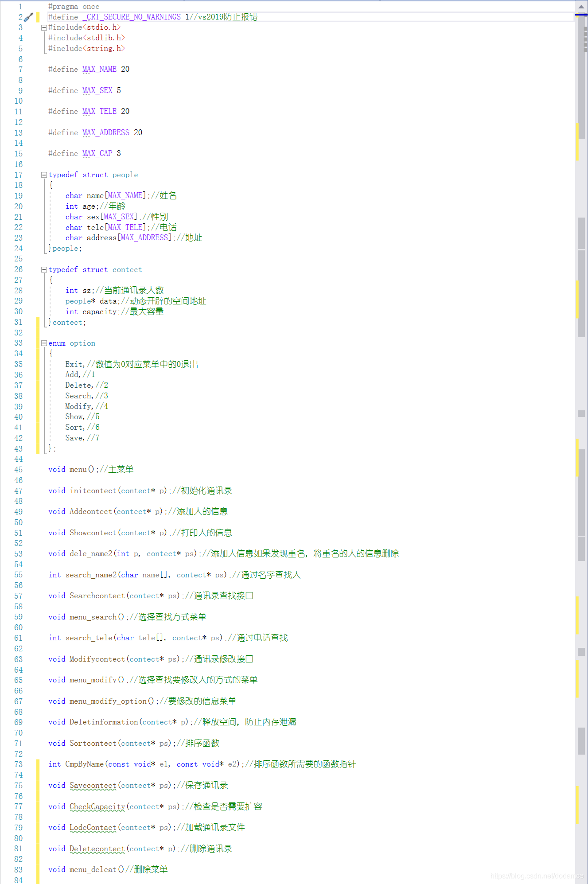
Task: Click line number 45 in the gutter
Action: (x=19, y=470)
